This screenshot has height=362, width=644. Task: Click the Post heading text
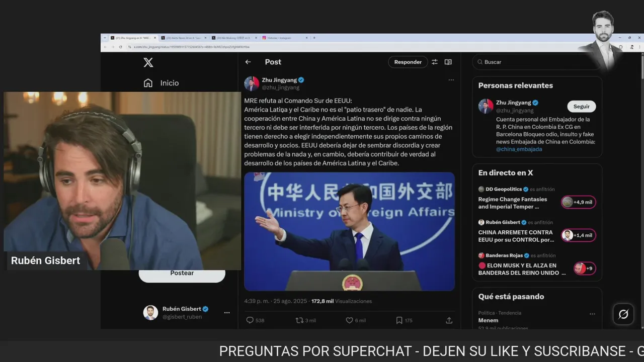273,62
